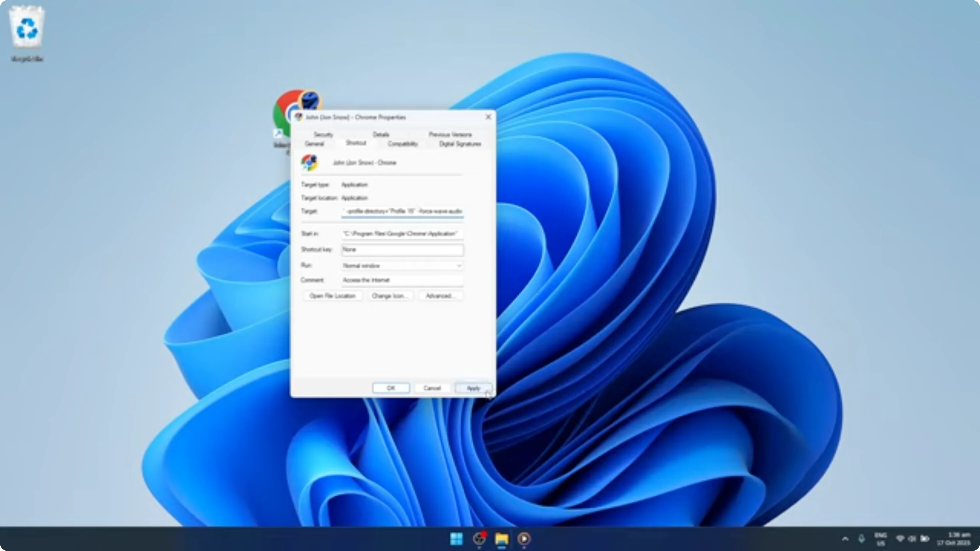Click inside the Target text field
This screenshot has width=980, height=551.
tap(402, 212)
